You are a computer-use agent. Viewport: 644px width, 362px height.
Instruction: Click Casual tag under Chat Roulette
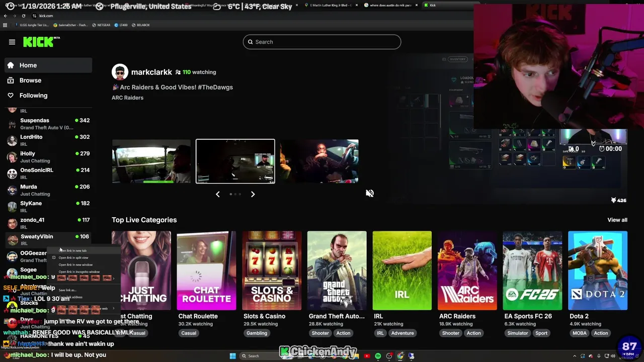(x=189, y=333)
